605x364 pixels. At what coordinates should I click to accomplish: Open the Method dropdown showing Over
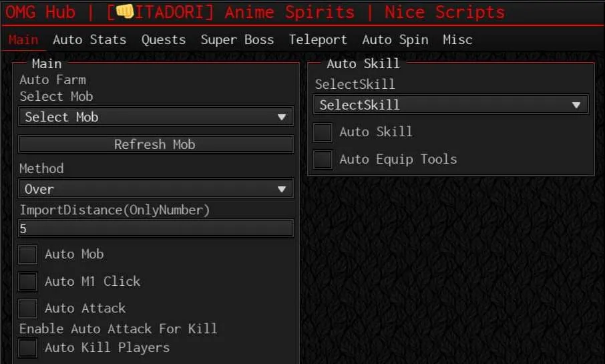click(156, 189)
